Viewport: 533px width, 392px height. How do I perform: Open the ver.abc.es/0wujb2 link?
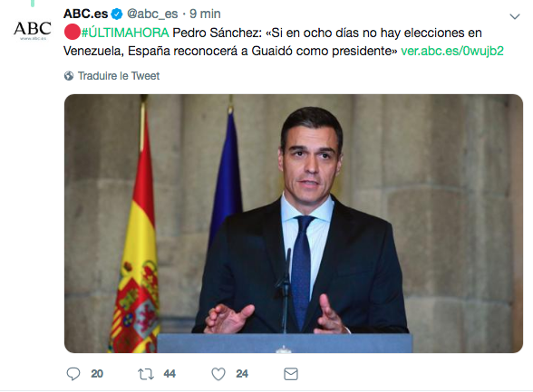point(452,51)
